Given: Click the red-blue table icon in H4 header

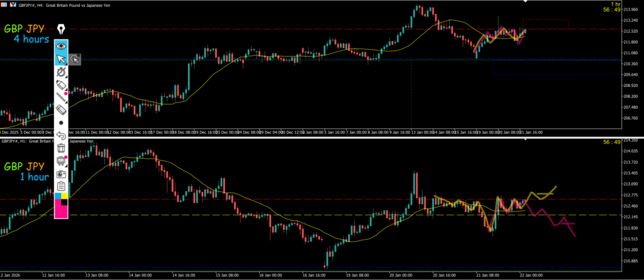Looking at the screenshot, I should click(4, 5).
